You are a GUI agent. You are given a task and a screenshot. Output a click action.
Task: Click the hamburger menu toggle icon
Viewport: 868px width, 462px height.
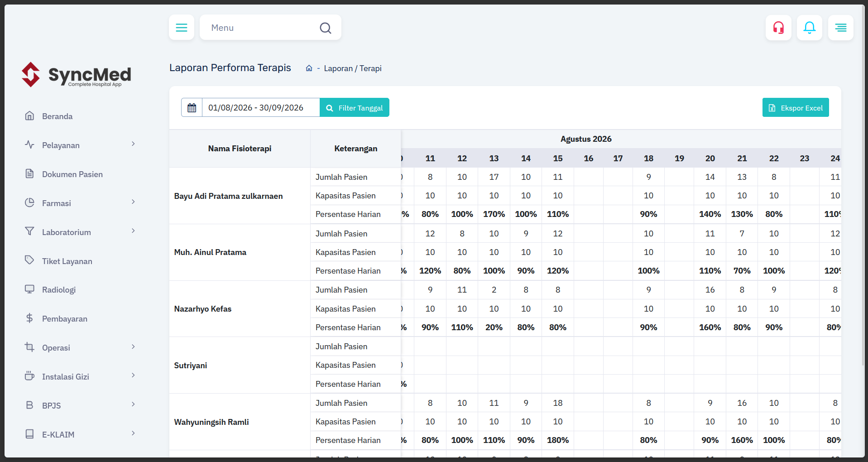click(182, 28)
